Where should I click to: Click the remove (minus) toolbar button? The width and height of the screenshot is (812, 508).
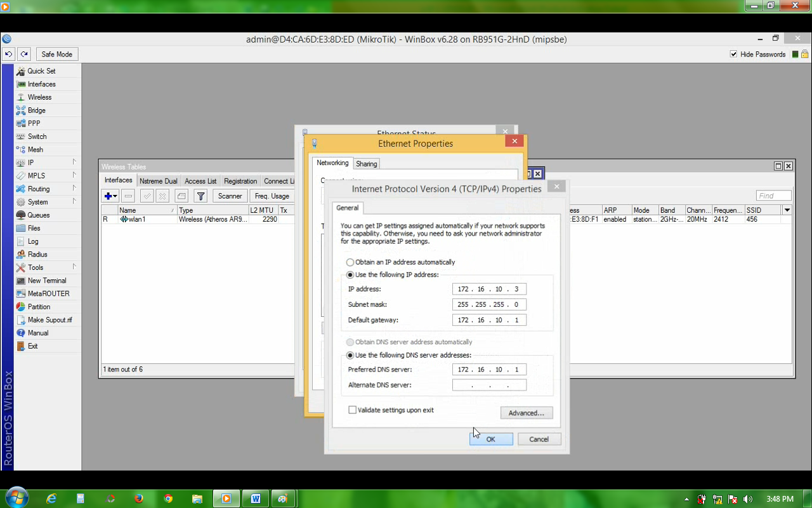click(128, 196)
